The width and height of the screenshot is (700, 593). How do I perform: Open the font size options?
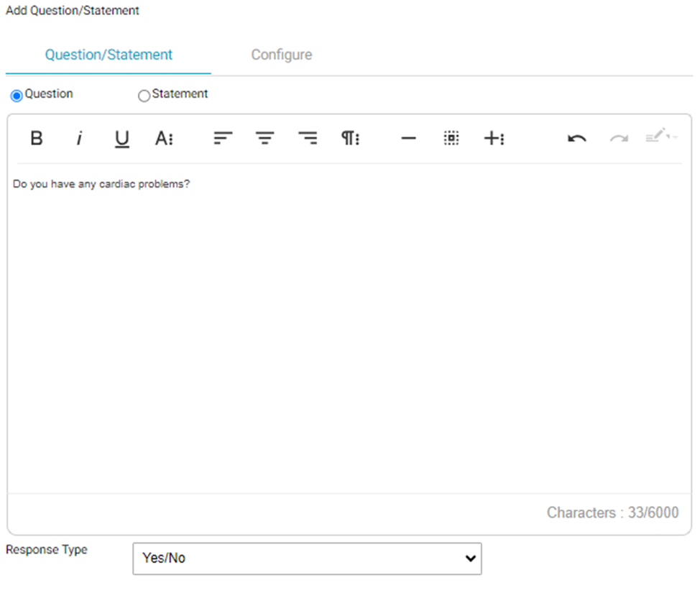point(165,139)
